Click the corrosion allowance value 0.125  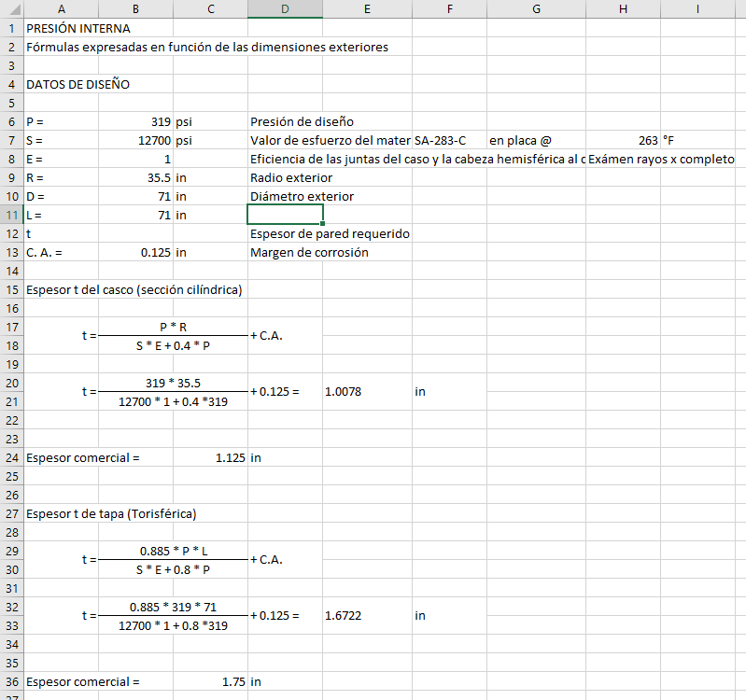[x=135, y=252]
